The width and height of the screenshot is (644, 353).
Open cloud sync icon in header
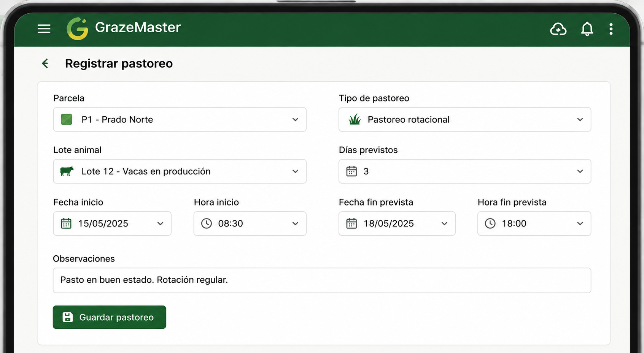(x=558, y=29)
